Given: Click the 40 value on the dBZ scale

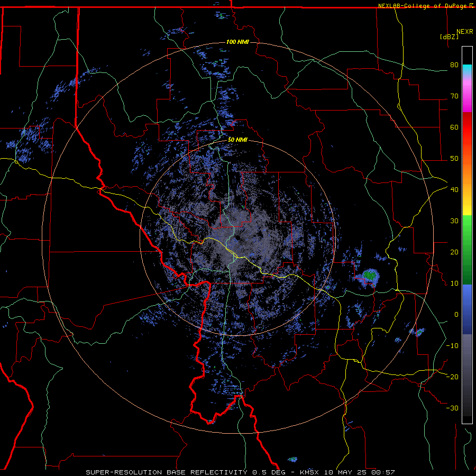Looking at the screenshot, I should click(454, 190).
